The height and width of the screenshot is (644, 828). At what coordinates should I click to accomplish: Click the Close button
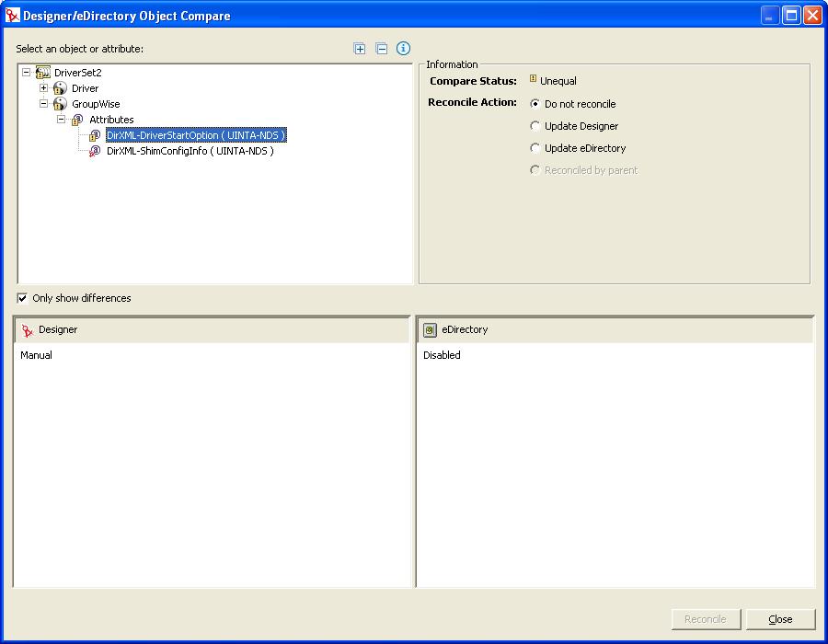[780, 619]
